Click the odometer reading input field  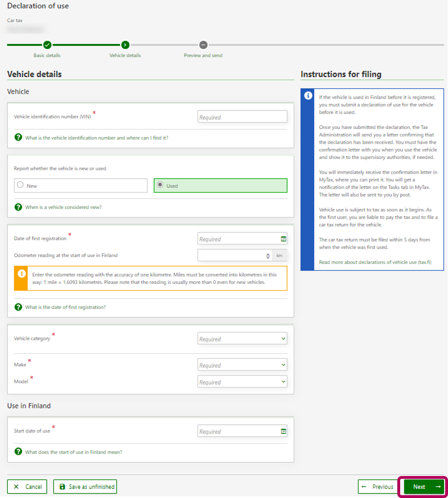[x=235, y=256]
